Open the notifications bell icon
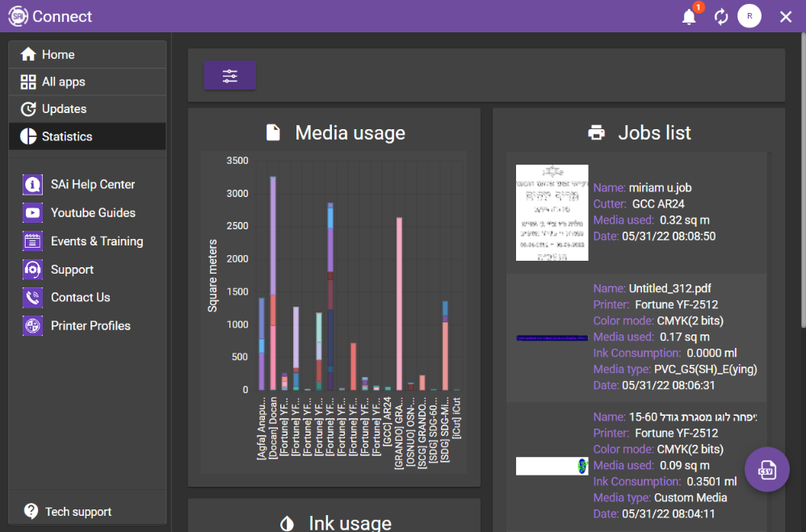The image size is (806, 532). tap(689, 17)
